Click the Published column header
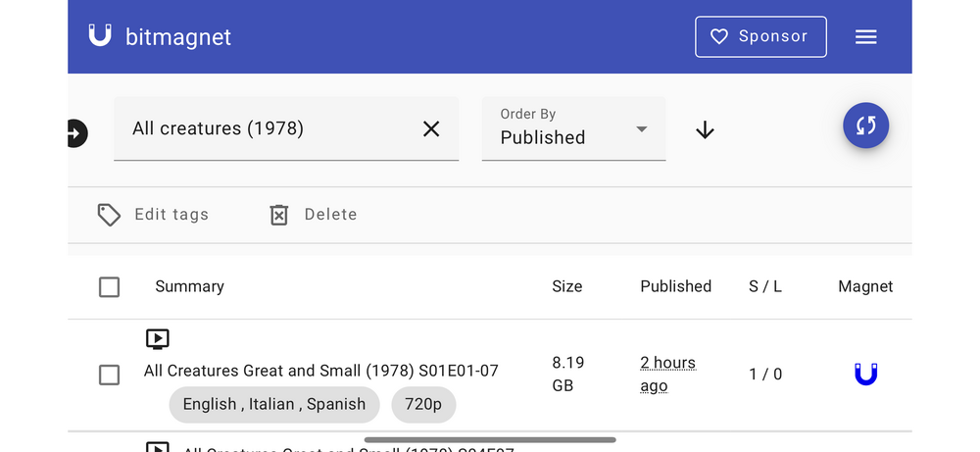The image size is (980, 452). point(675,286)
